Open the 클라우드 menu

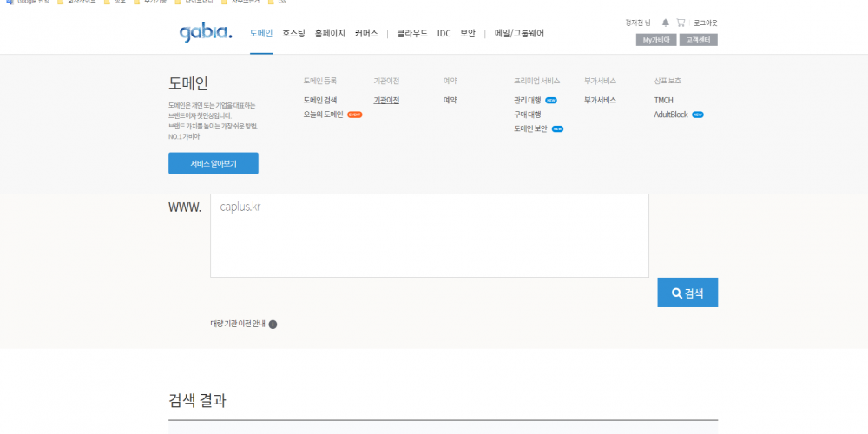412,33
